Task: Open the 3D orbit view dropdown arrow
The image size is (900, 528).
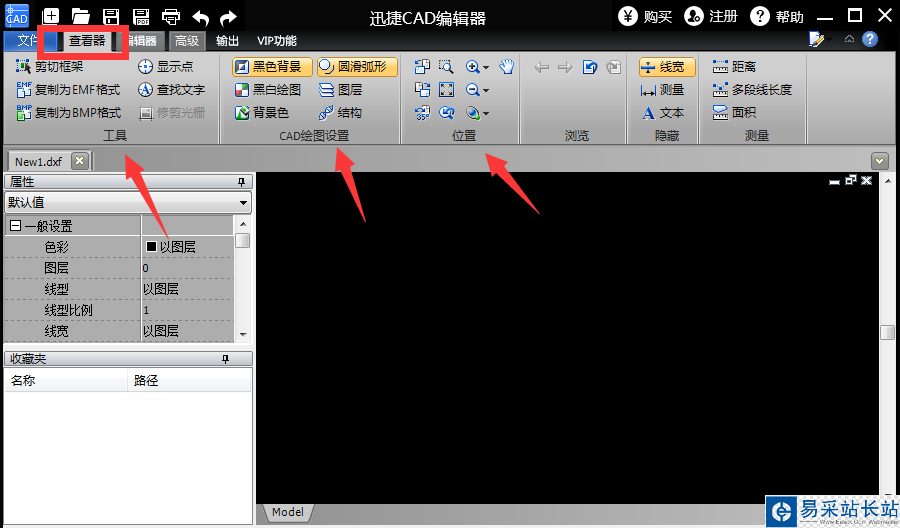Action: click(486, 114)
